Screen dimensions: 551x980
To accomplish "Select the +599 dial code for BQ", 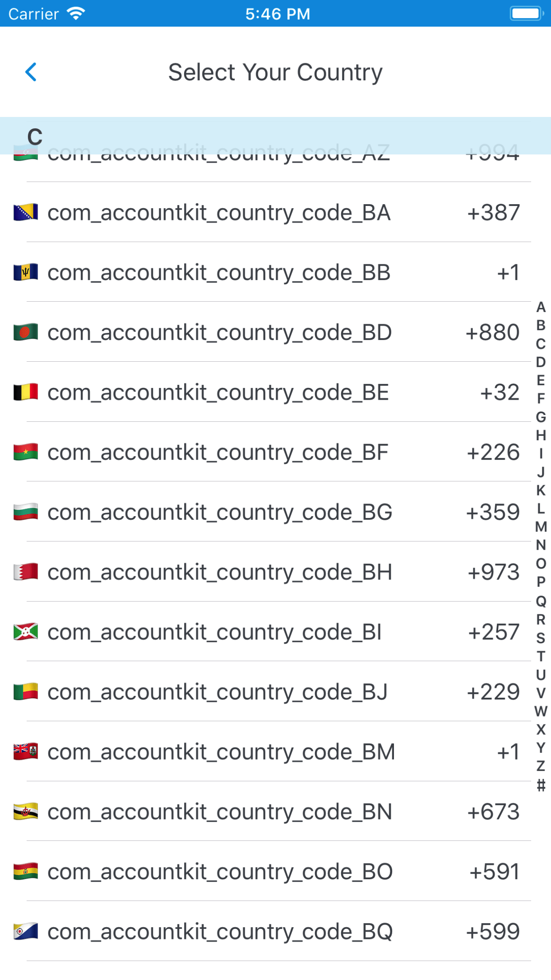I will (493, 932).
